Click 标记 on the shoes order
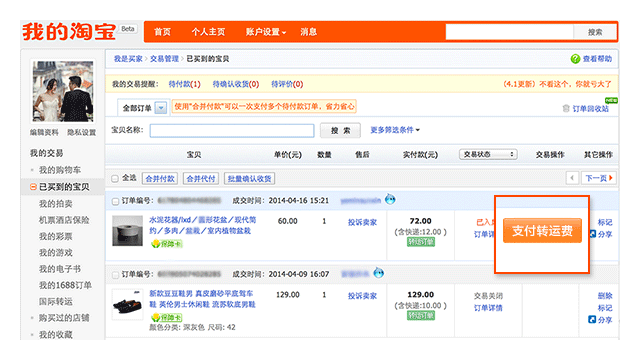 [605, 308]
